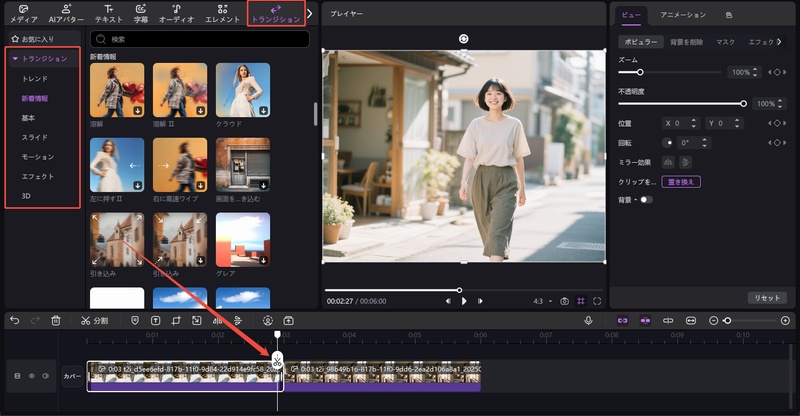The width and height of the screenshot is (800, 416).
Task: Start voice recording with microphone icon
Action: coord(588,321)
